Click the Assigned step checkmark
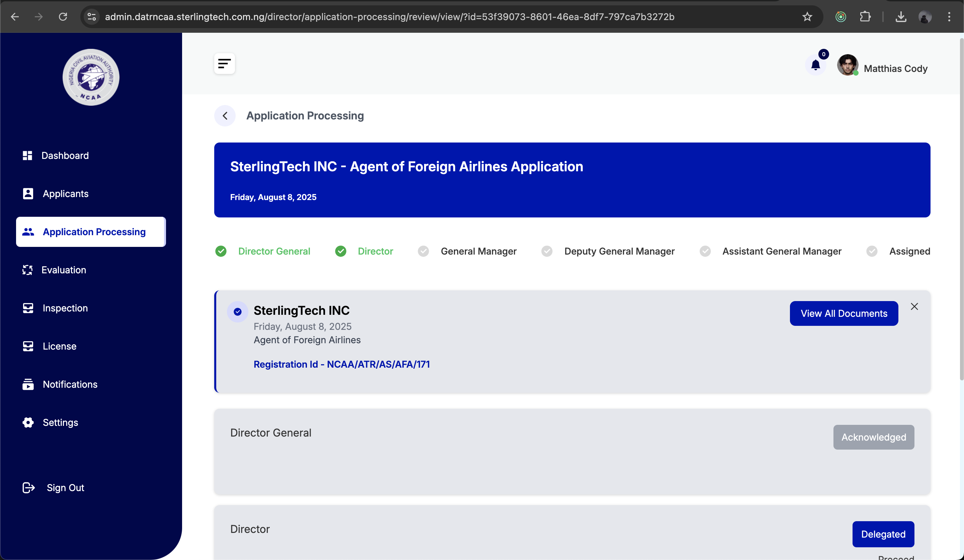Viewport: 964px width, 560px height. [872, 251]
